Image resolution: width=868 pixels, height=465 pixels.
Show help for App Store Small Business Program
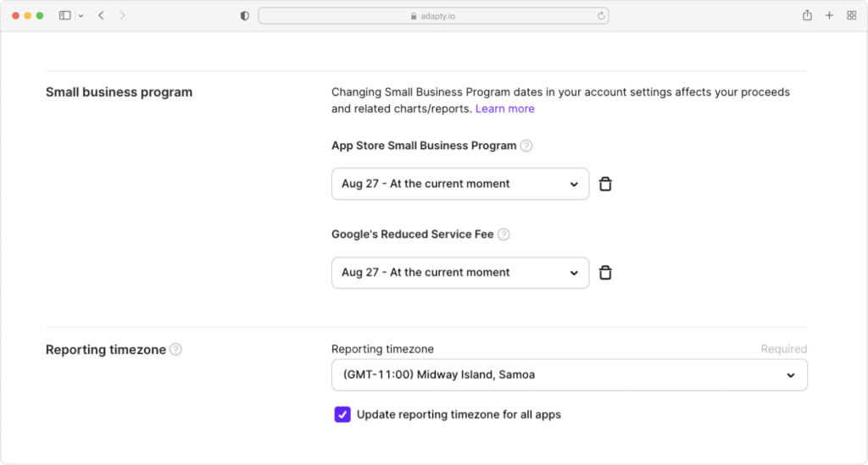click(526, 146)
